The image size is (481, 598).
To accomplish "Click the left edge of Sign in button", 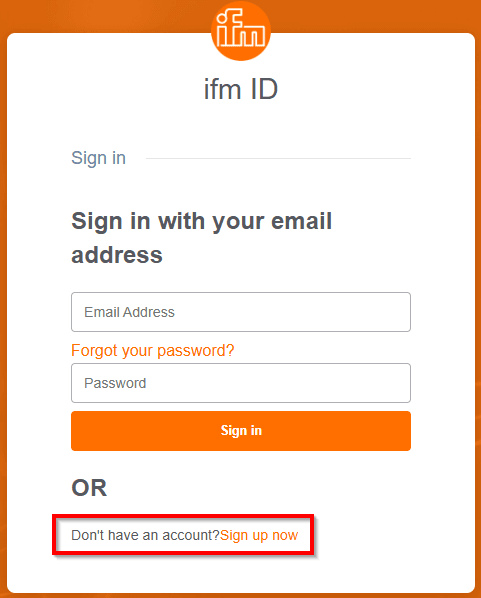I will tap(76, 431).
